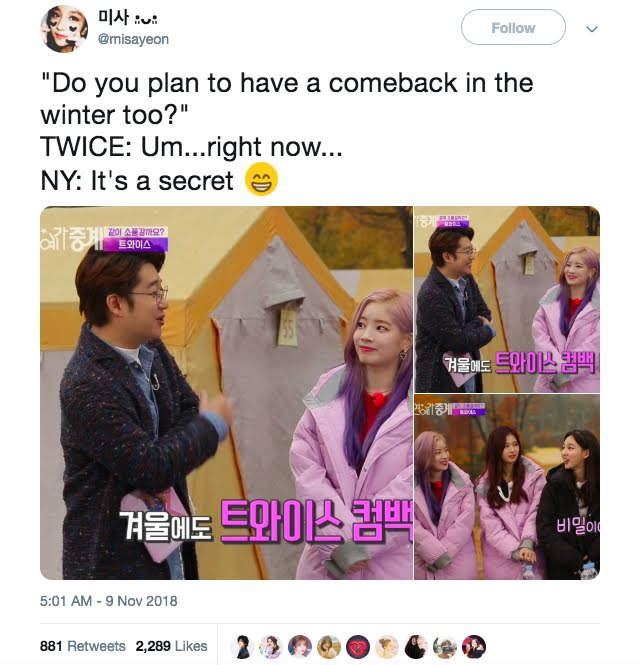Open the seventh liker avatar with black hair

pos(416,647)
